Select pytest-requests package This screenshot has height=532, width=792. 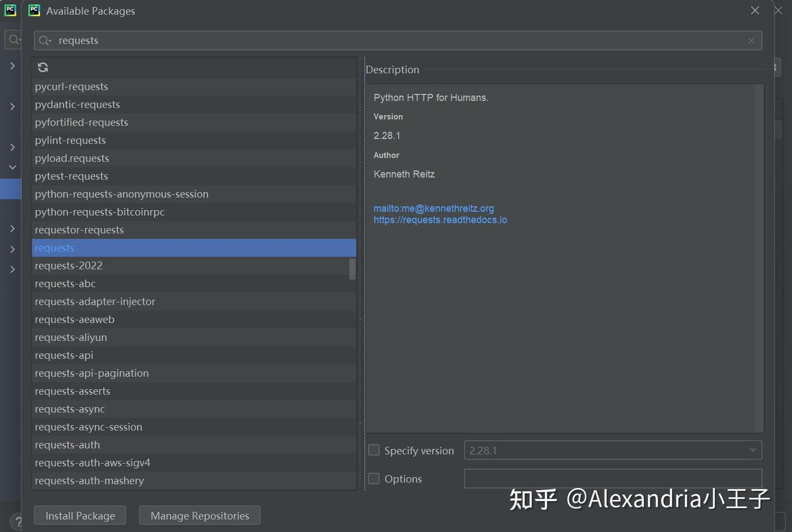pyautogui.click(x=194, y=176)
